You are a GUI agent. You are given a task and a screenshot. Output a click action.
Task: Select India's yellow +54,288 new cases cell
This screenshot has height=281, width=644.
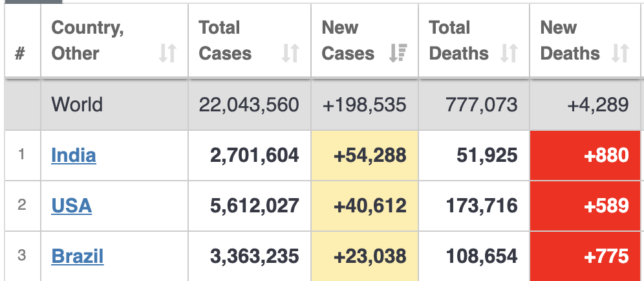365,155
